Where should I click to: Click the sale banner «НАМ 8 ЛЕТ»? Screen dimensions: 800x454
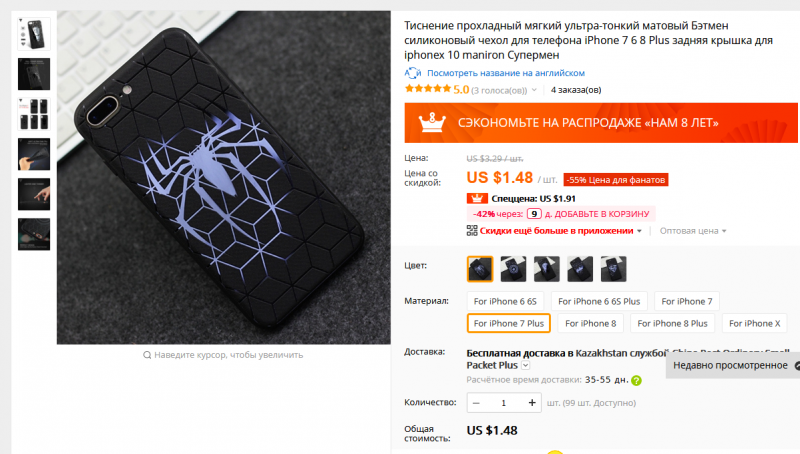tap(601, 123)
